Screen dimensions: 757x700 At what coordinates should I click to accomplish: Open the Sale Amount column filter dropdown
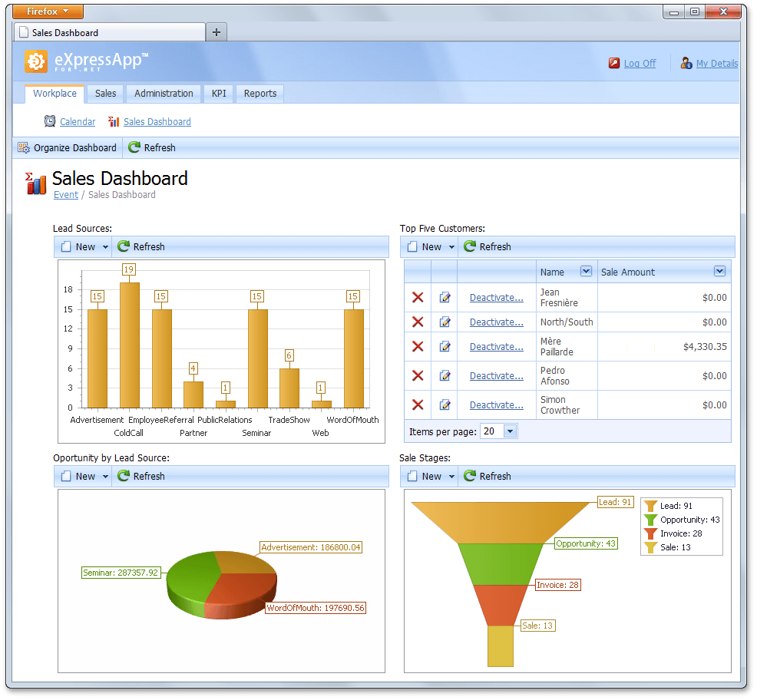[x=719, y=272]
